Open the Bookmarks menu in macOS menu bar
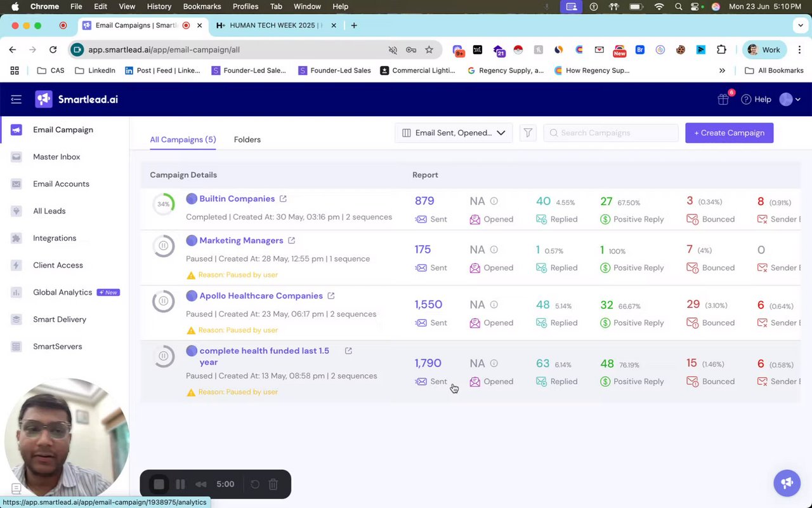The image size is (812, 508). 202,6
